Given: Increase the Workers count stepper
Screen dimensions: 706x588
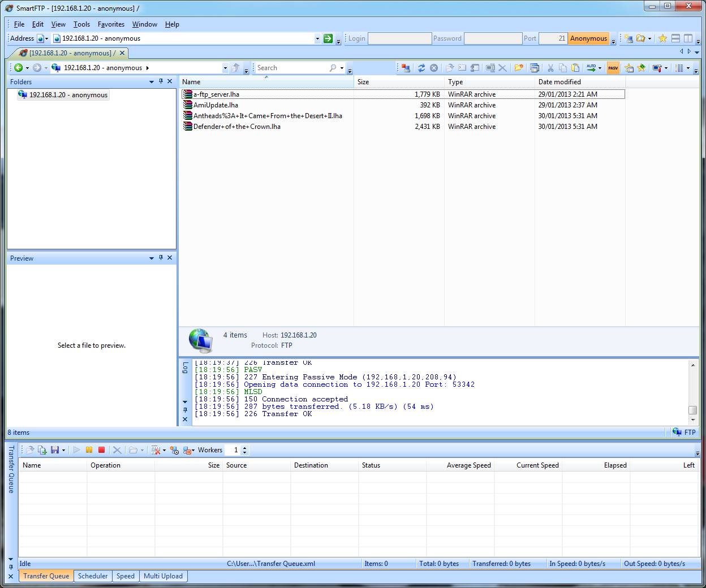Looking at the screenshot, I should 244,448.
